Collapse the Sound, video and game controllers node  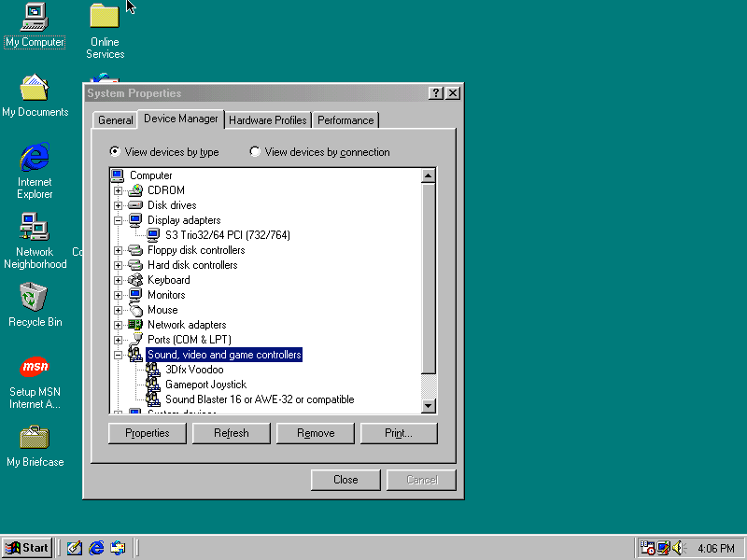(x=119, y=355)
